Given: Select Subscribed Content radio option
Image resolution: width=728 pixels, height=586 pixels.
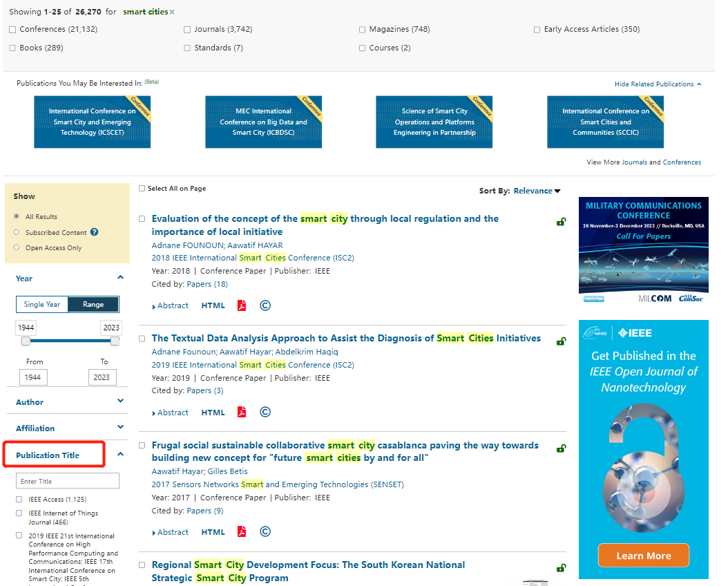Looking at the screenshot, I should (17, 232).
